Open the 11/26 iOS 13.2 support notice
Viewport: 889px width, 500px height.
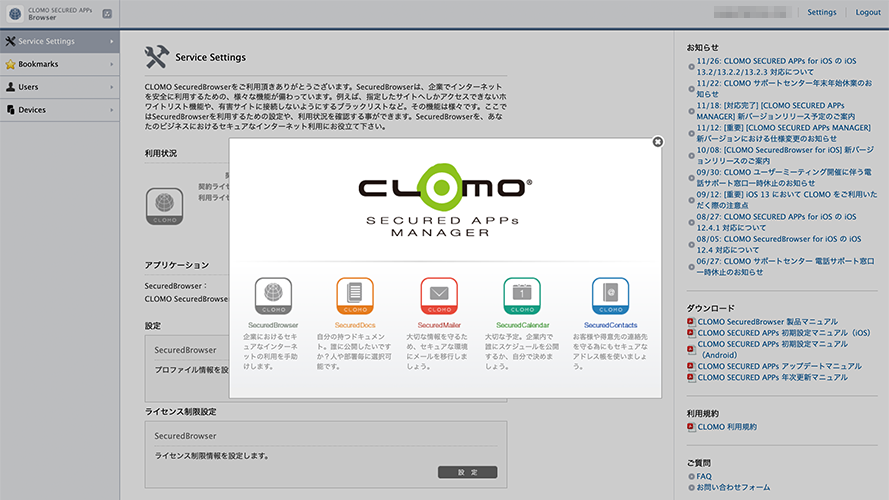[777, 66]
